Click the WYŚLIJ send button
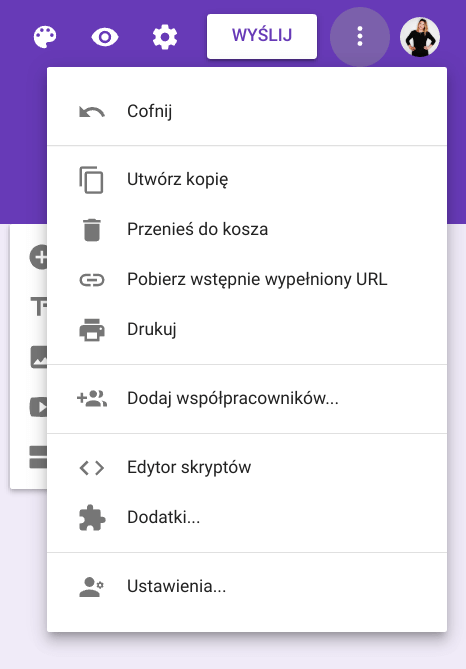The width and height of the screenshot is (466, 669). 262,36
